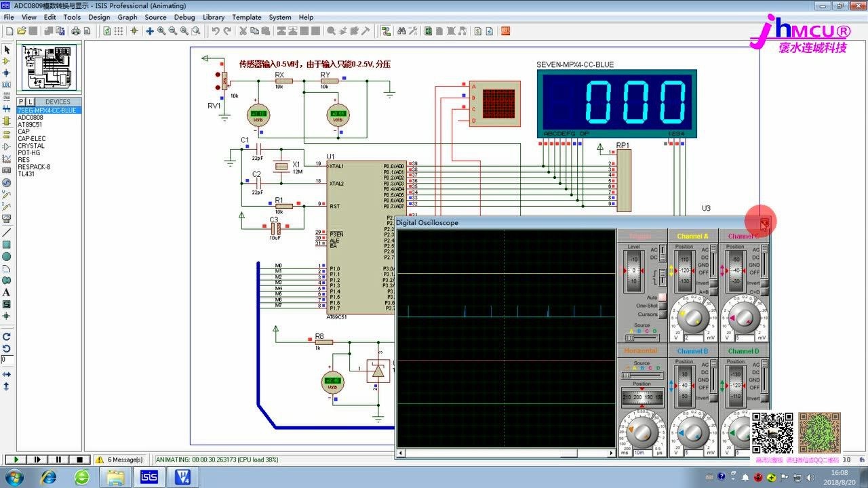The width and height of the screenshot is (868, 488).
Task: Pause the running simulation
Action: click(59, 460)
